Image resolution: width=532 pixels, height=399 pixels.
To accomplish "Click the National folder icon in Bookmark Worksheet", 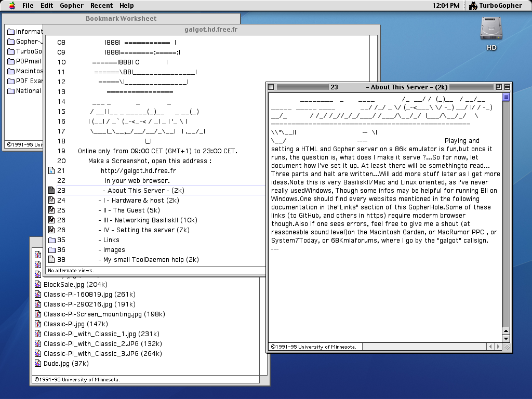I will [11, 91].
